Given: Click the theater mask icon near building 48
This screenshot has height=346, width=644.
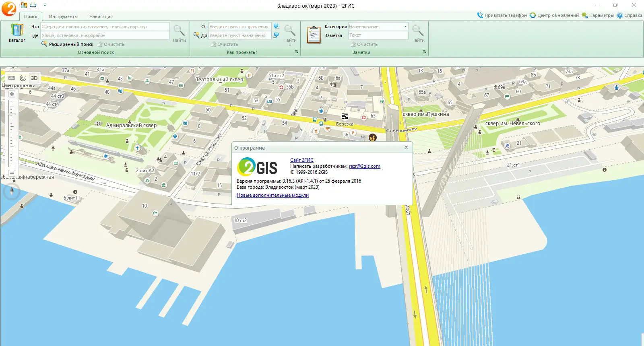Looking at the screenshot, I should tap(120, 91).
